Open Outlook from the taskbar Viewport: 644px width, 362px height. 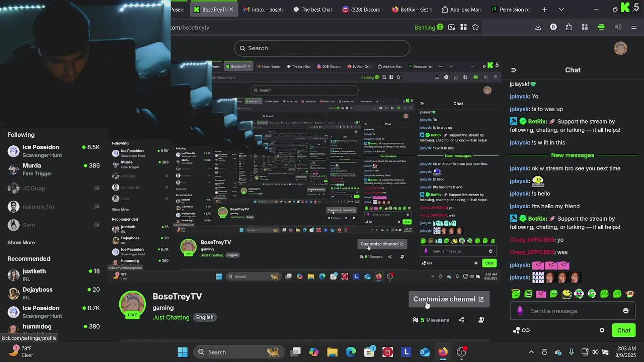(425, 352)
